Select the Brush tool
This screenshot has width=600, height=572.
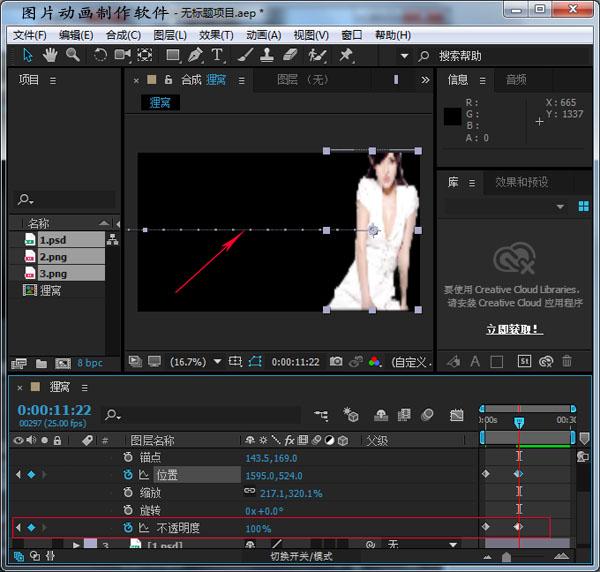click(245, 55)
